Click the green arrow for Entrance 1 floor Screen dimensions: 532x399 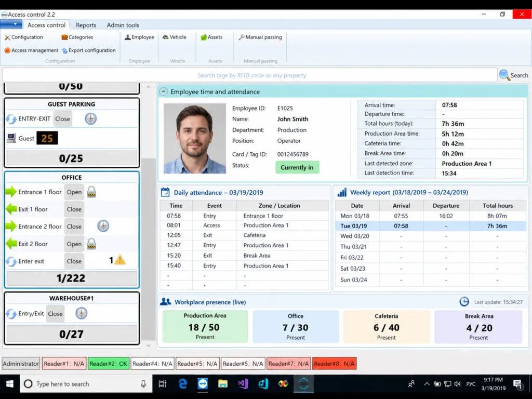pyautogui.click(x=11, y=192)
